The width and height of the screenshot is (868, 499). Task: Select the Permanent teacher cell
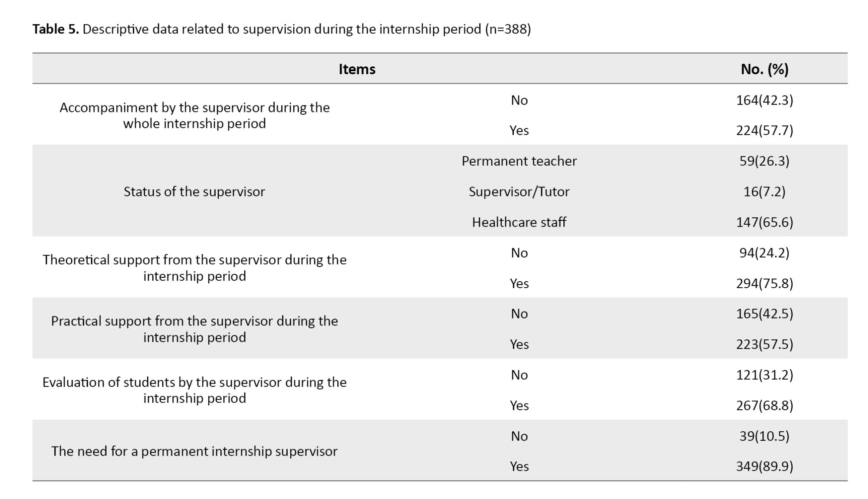coord(519,161)
